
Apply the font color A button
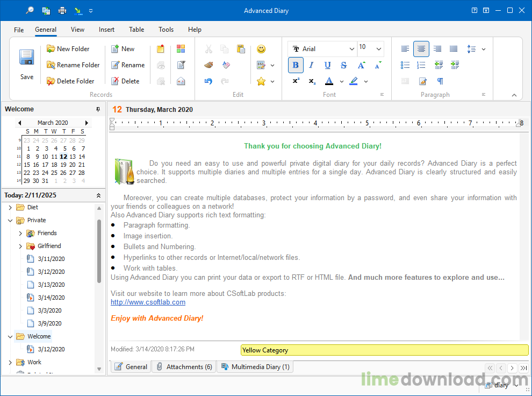point(329,81)
